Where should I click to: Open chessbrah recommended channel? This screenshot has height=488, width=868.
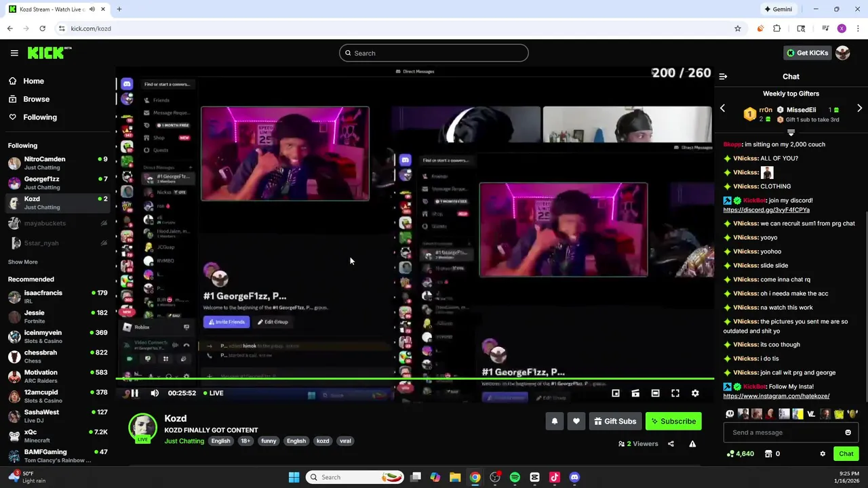click(x=57, y=357)
